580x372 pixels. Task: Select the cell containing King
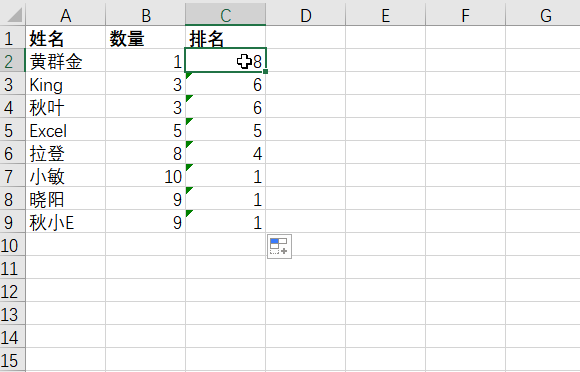point(65,84)
